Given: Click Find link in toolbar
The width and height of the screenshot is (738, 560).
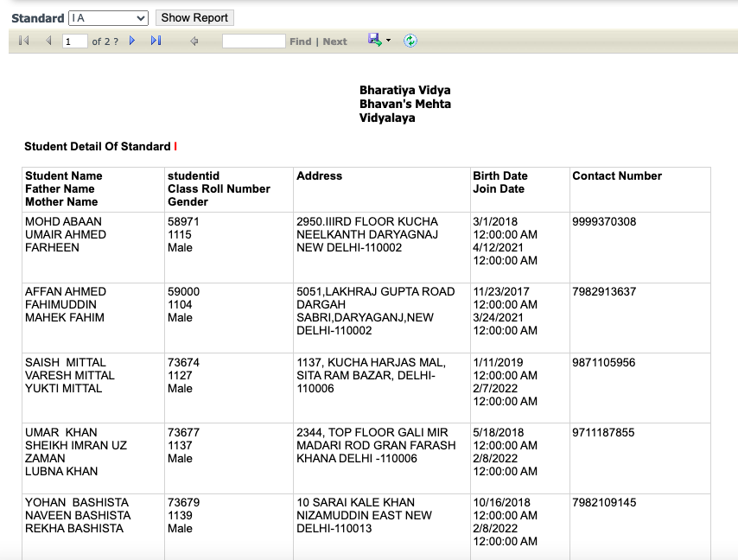Looking at the screenshot, I should point(300,41).
